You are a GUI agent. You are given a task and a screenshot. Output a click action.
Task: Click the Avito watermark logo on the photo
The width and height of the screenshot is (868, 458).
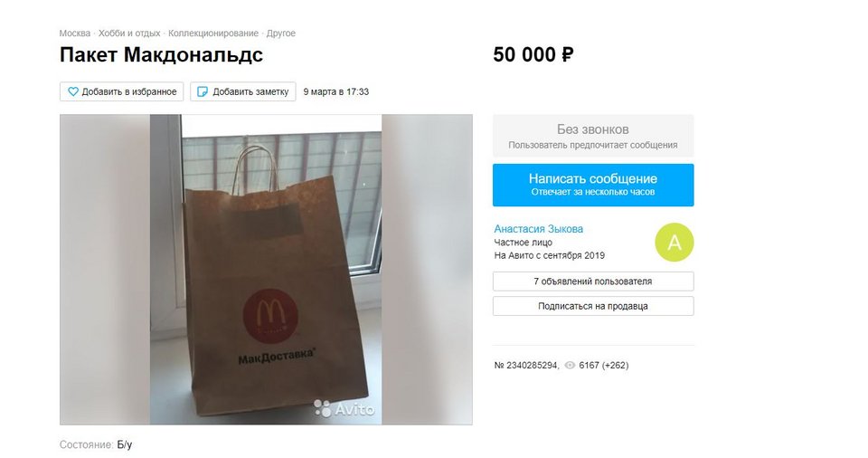[344, 408]
